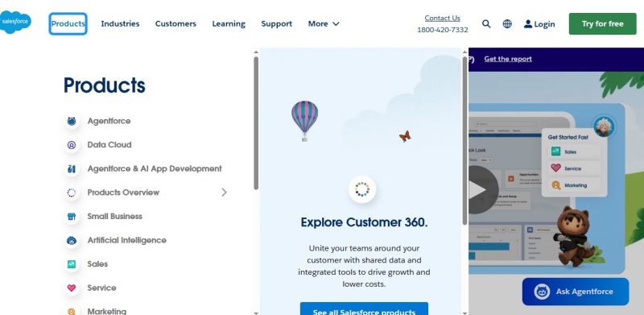Screen dimensions: 644x315
Task: Open the Industries menu
Action: point(120,24)
